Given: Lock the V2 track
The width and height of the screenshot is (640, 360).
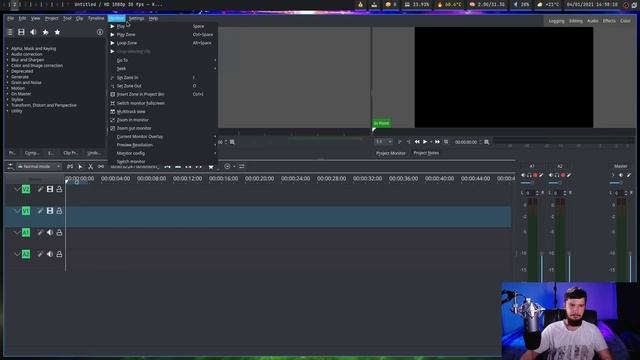Looking at the screenshot, I should [59, 189].
